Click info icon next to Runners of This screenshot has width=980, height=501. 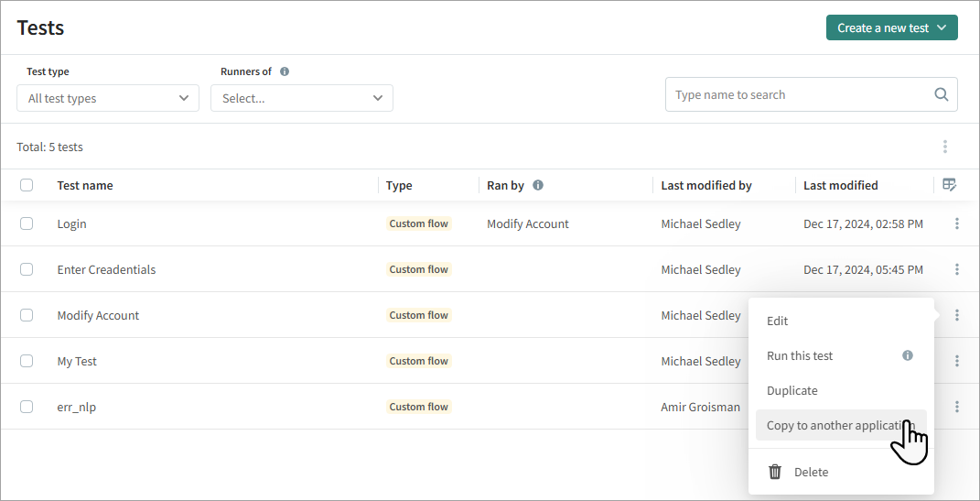[285, 71]
